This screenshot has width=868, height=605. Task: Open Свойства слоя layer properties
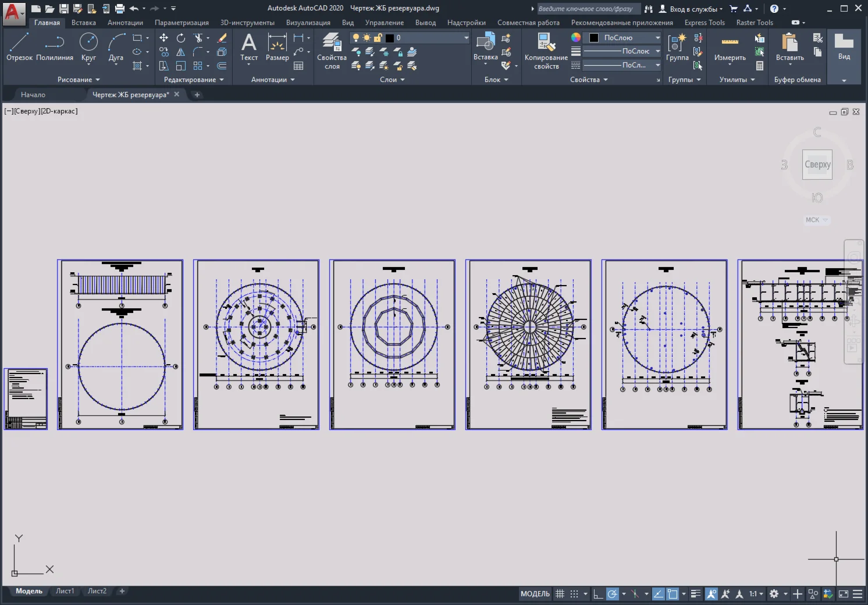click(332, 51)
